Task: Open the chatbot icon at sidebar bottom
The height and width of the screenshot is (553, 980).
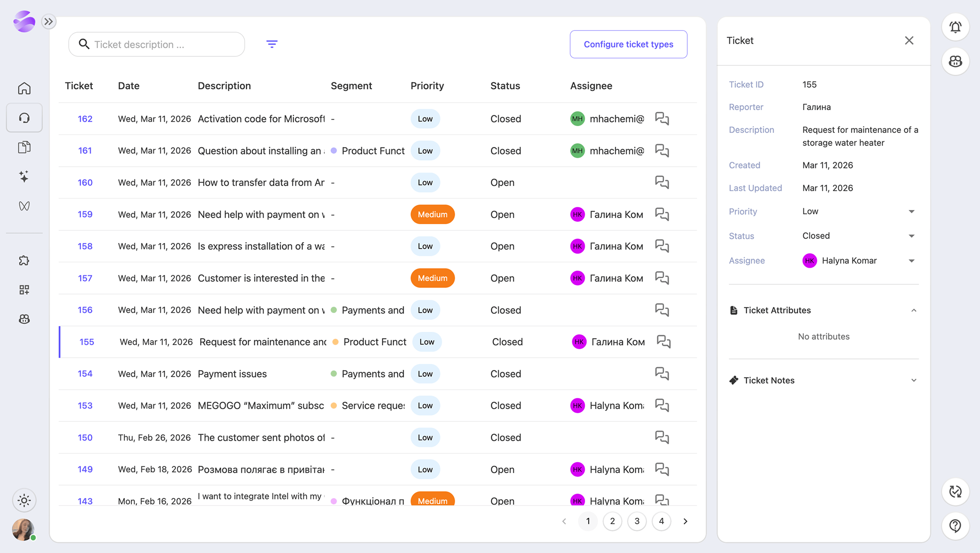Action: pyautogui.click(x=24, y=319)
